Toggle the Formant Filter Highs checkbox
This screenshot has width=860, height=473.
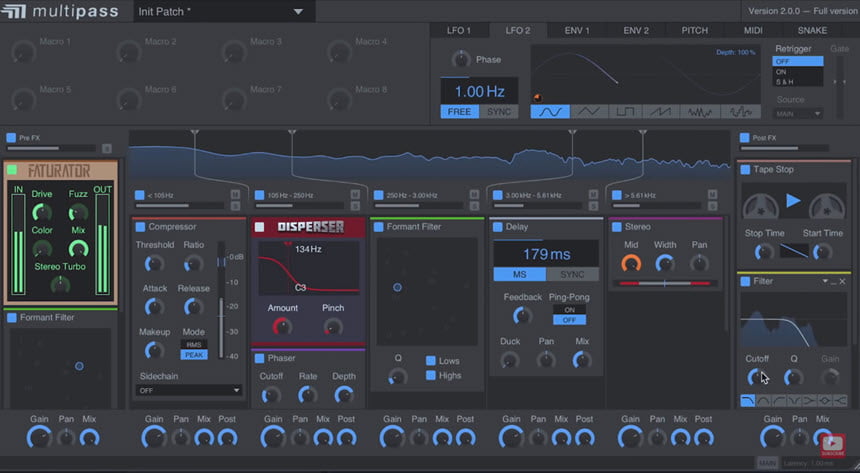click(x=431, y=375)
